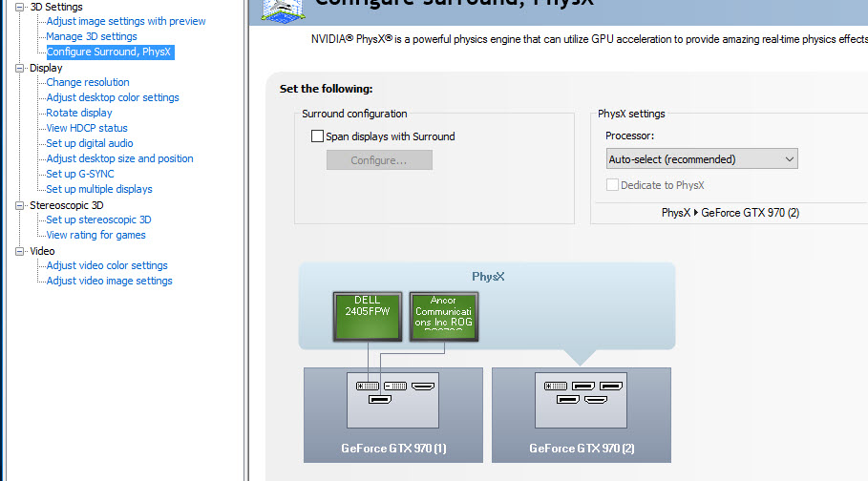Click the Video category label
This screenshot has width=868, height=481.
42,251
